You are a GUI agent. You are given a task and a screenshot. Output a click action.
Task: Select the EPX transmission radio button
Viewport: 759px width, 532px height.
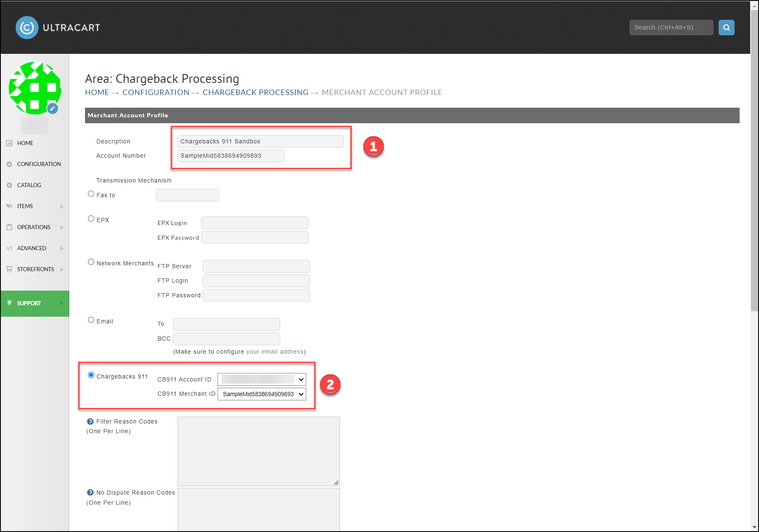click(91, 219)
